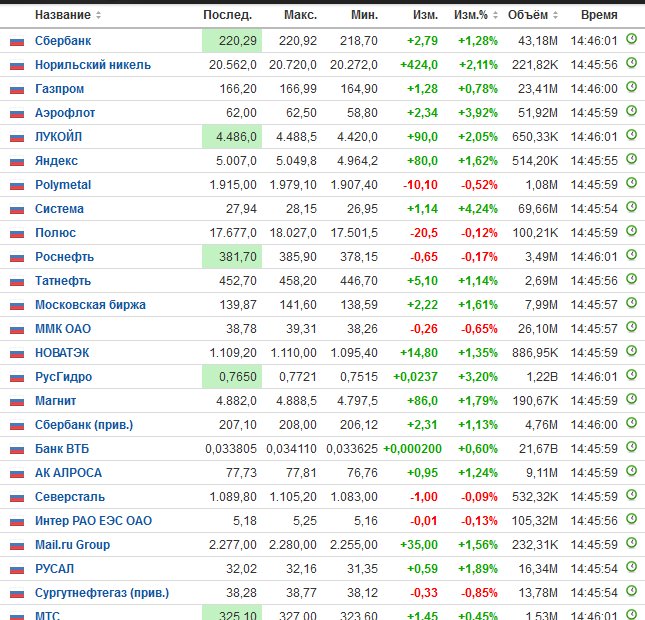Click Аэрофлот percent change +3,92%
This screenshot has height=620, width=645.
click(x=478, y=113)
